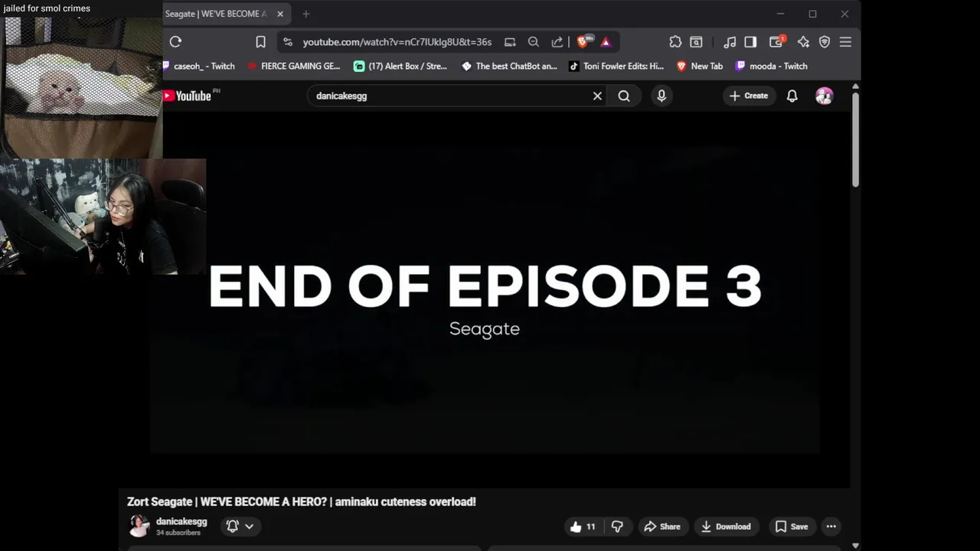Open The best ChatBot an... bookmark

coord(509,66)
